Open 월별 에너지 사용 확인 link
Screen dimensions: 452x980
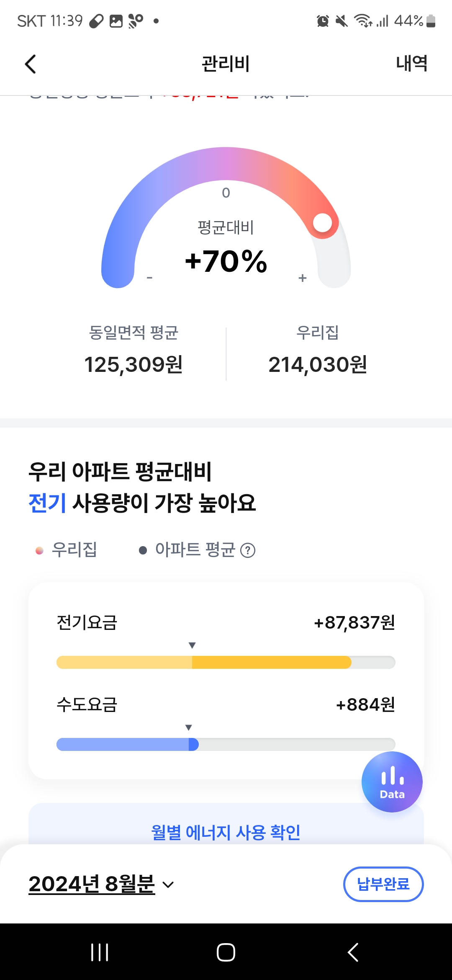pos(226,832)
